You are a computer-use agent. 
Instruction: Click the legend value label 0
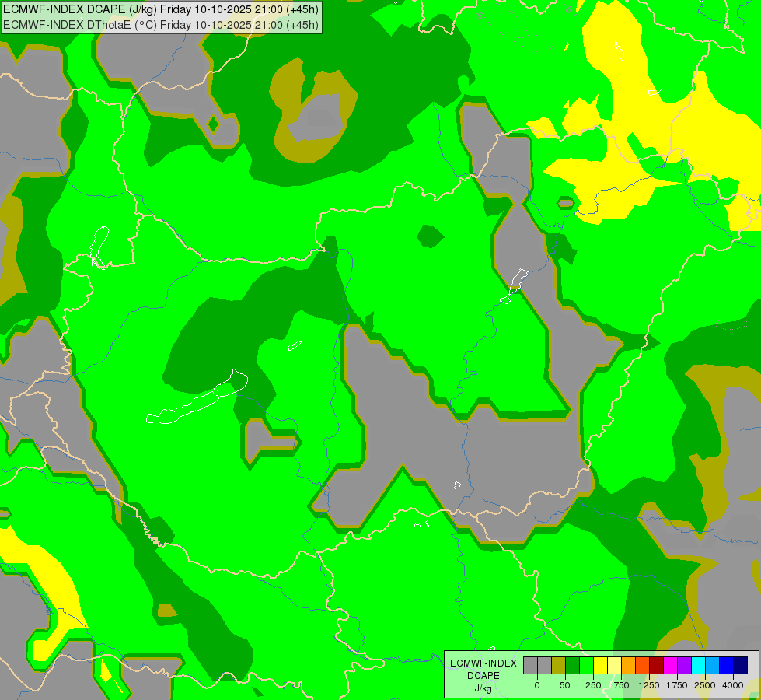(x=537, y=685)
